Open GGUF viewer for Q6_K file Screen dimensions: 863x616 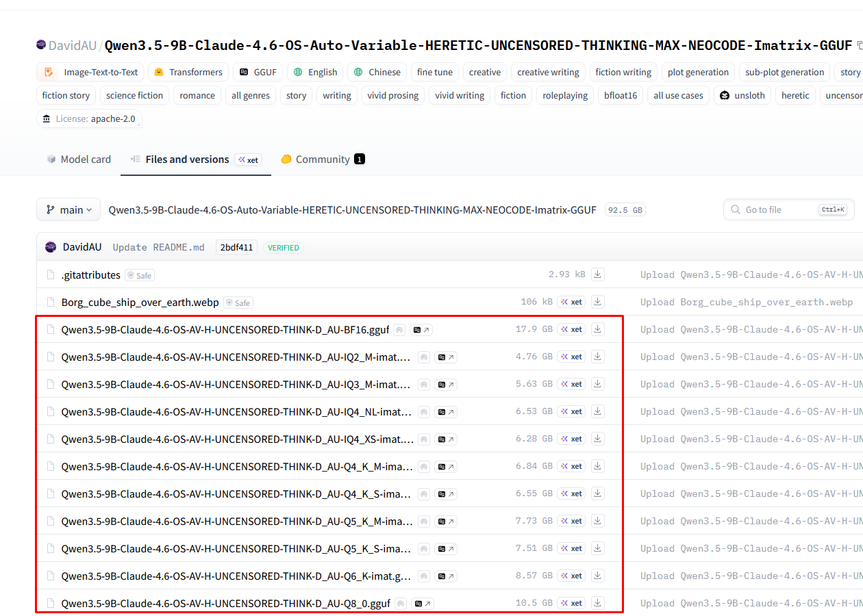[x=446, y=576]
